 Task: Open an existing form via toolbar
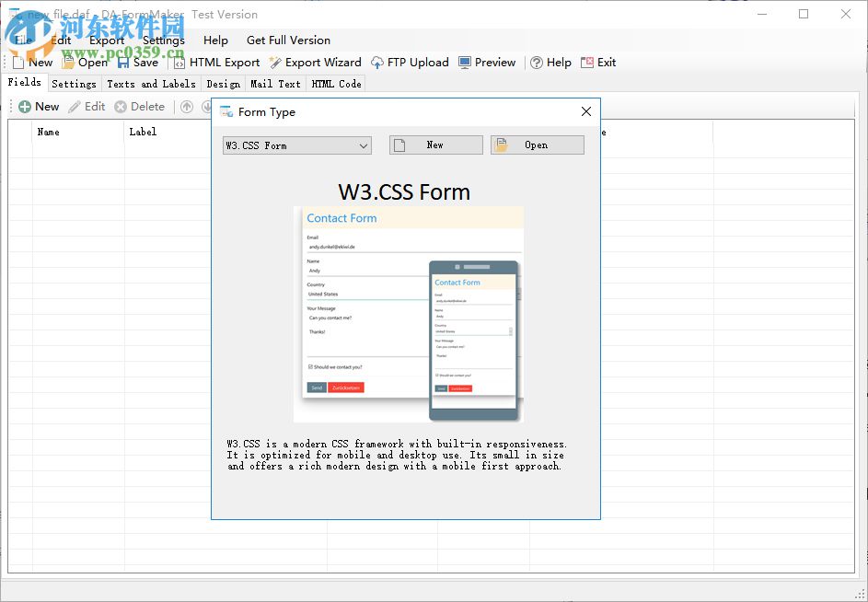point(86,63)
